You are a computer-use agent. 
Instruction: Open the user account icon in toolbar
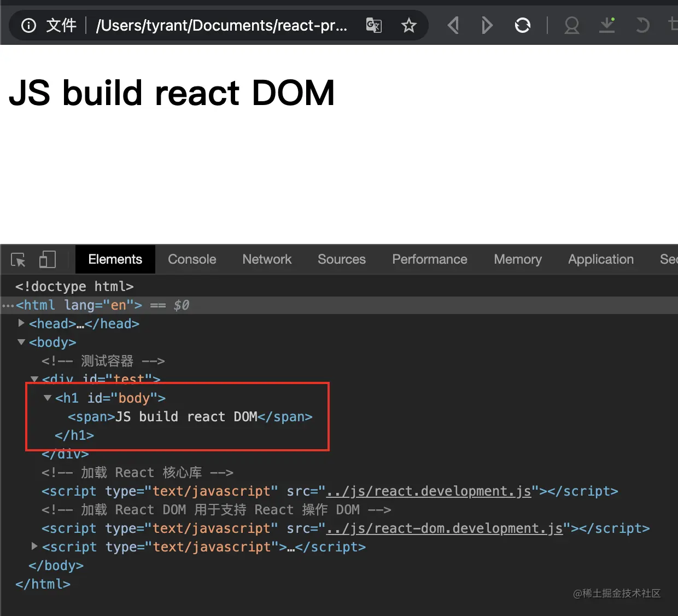572,25
